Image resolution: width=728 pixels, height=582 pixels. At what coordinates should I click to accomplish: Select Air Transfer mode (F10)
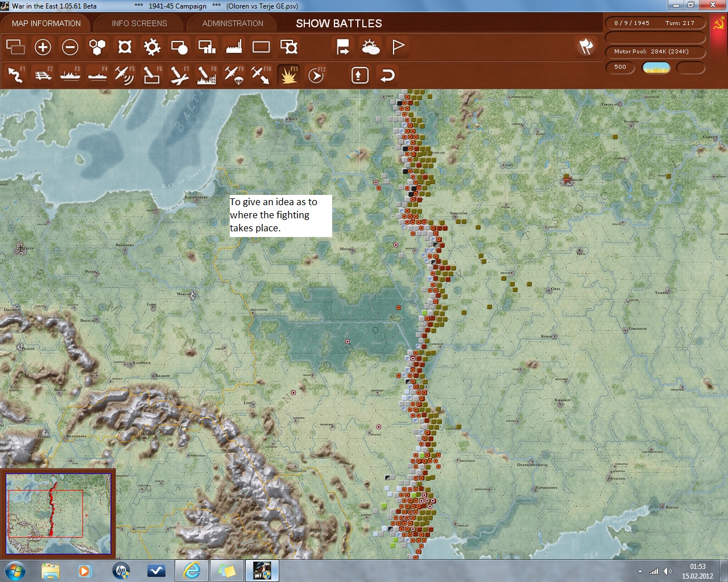click(261, 75)
